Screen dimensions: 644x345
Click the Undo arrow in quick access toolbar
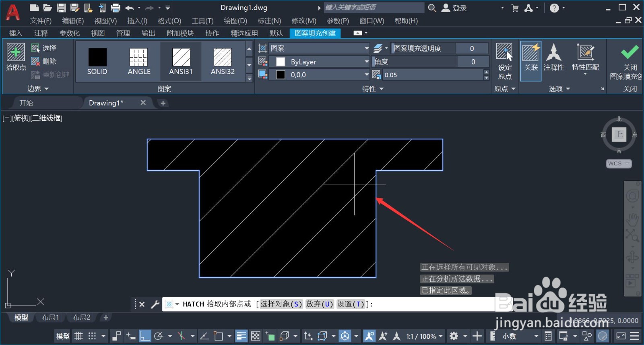[129, 8]
